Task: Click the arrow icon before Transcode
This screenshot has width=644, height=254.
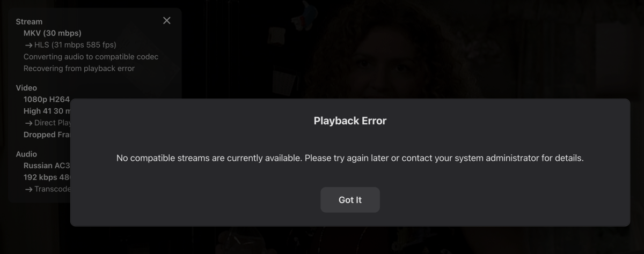Action: click(28, 189)
